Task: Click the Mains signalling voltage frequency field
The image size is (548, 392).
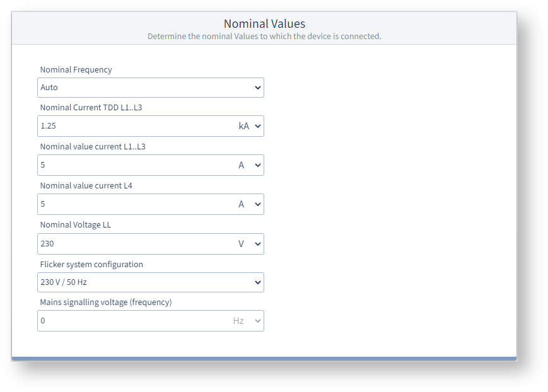Action: (134, 321)
